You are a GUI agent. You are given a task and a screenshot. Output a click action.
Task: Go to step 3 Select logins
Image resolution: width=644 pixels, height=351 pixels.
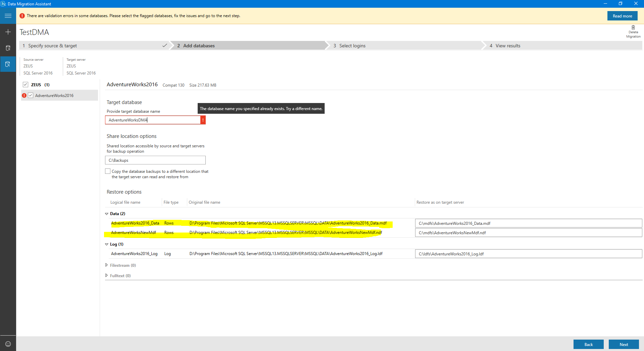click(404, 46)
